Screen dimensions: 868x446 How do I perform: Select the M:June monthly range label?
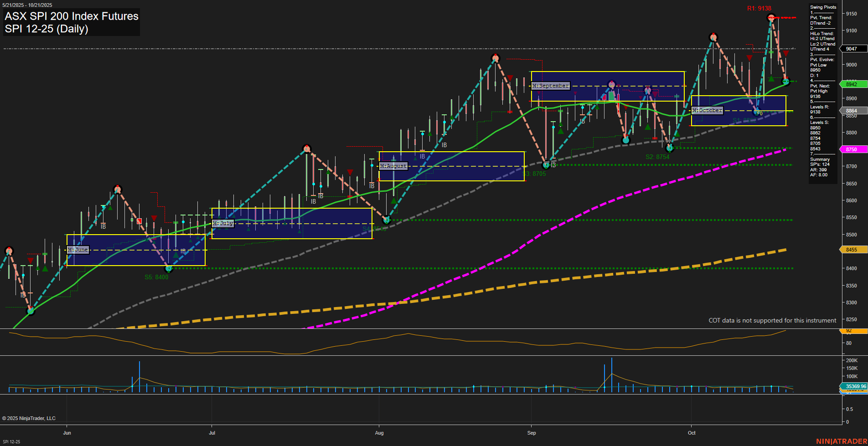78,250
